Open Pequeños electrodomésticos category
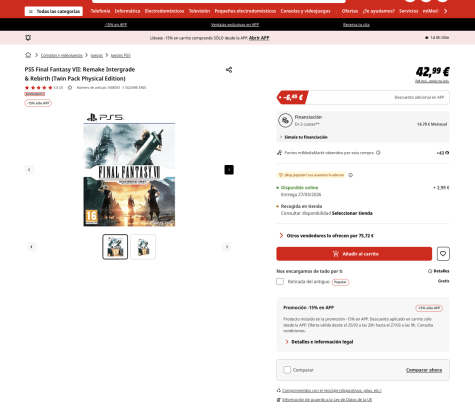The width and height of the screenshot is (475, 414). coord(245,11)
